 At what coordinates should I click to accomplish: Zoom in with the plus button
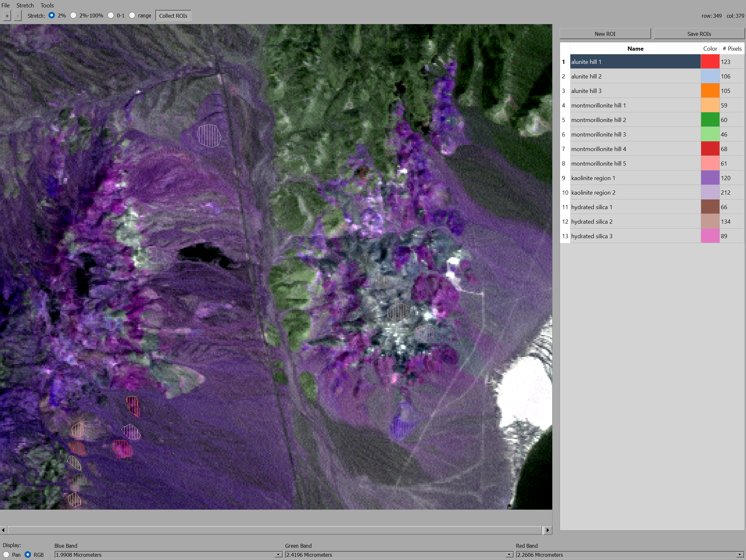pos(7,15)
